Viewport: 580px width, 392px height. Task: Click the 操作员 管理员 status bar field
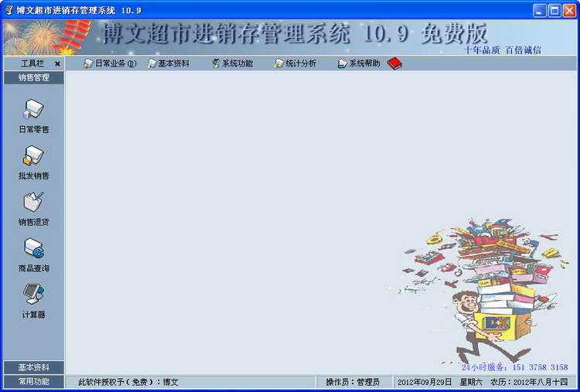click(353, 382)
